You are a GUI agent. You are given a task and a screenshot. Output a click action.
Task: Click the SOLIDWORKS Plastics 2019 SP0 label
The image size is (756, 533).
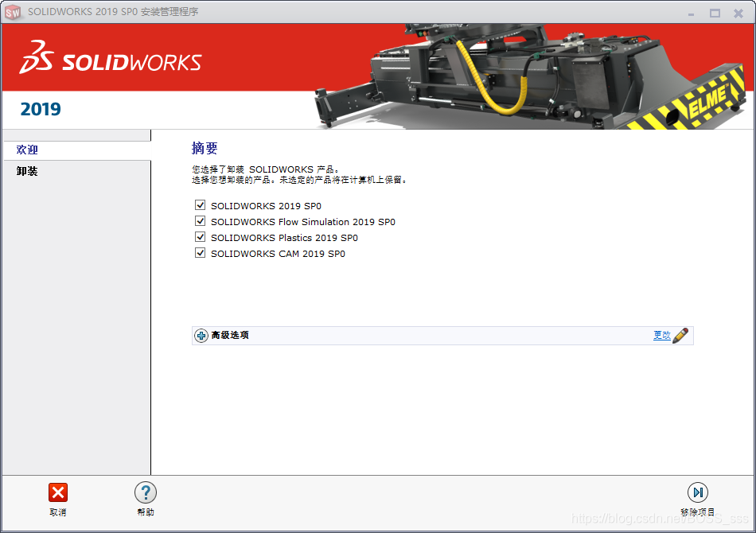click(x=284, y=238)
